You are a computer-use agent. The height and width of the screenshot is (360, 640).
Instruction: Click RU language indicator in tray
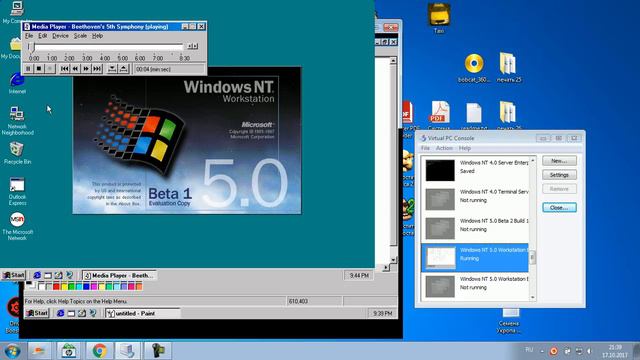(529, 350)
